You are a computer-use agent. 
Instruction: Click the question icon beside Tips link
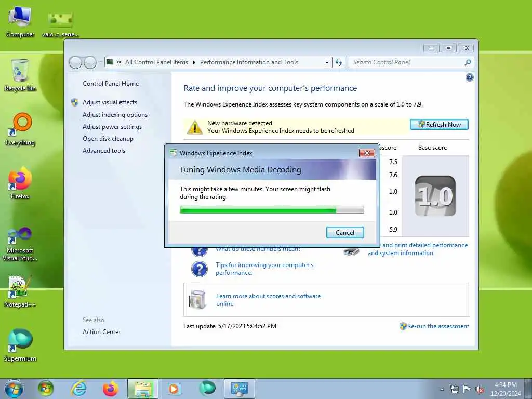tap(199, 269)
